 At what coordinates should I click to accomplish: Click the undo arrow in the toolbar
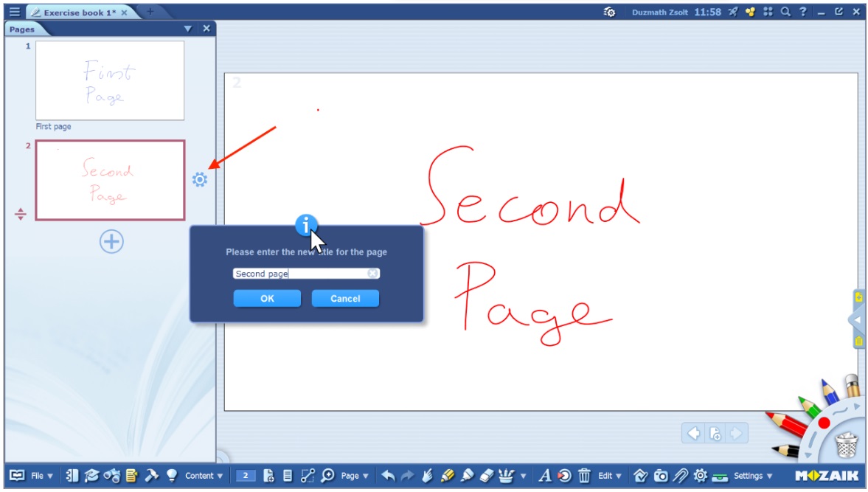388,476
